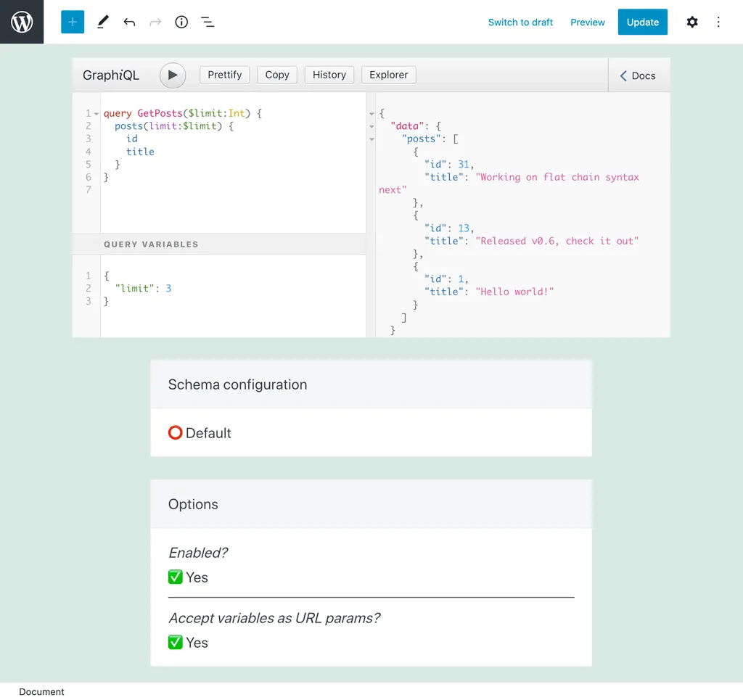Click the "Released v0.6, check it out" title

pos(557,241)
